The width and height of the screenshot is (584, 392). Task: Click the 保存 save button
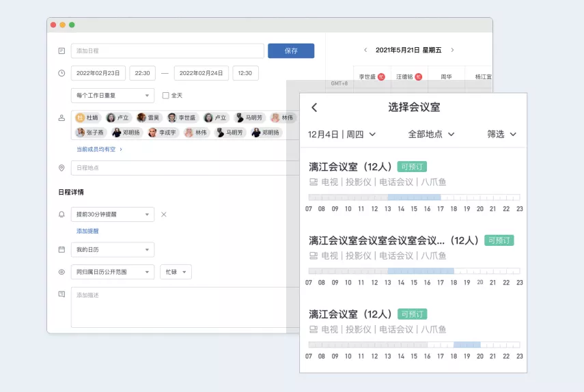pyautogui.click(x=291, y=51)
